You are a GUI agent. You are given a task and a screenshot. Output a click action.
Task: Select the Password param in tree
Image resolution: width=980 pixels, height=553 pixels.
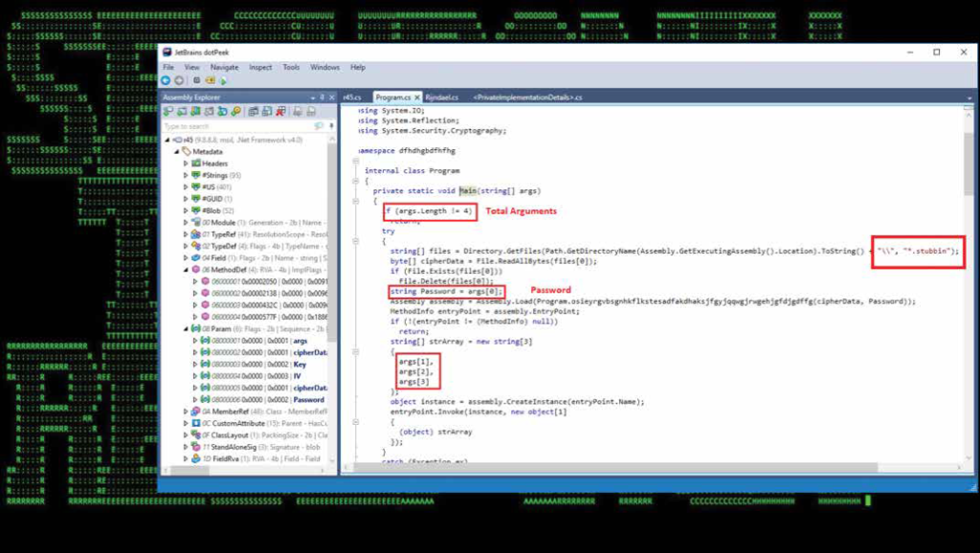[308, 399]
